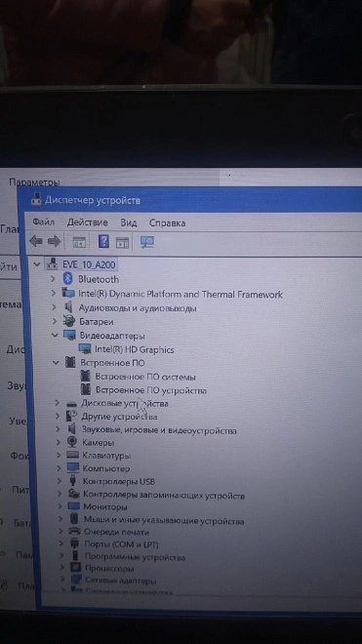Collapse the Видеоадаптеры category arrow
The width and height of the screenshot is (362, 644).
tap(55, 335)
